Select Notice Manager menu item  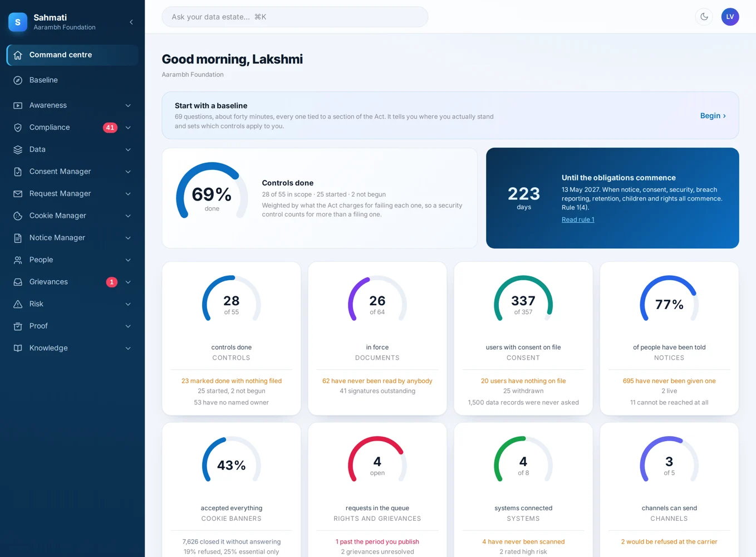click(x=72, y=238)
